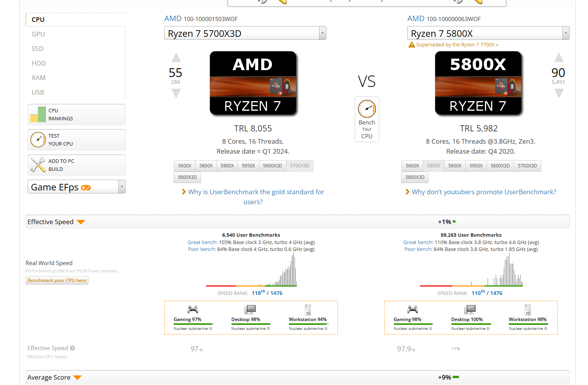This screenshot has height=385, width=588.
Task: Switch to the GPU tab
Action: [x=38, y=34]
